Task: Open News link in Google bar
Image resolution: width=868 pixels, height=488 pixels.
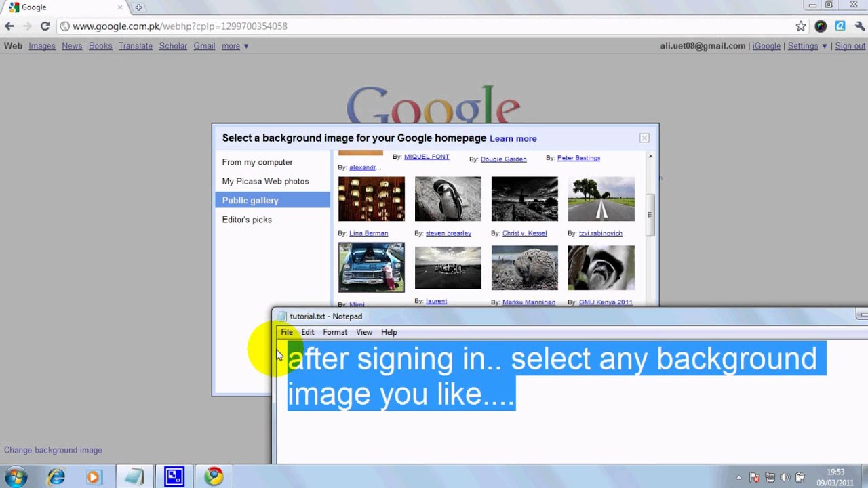Action: coord(72,46)
